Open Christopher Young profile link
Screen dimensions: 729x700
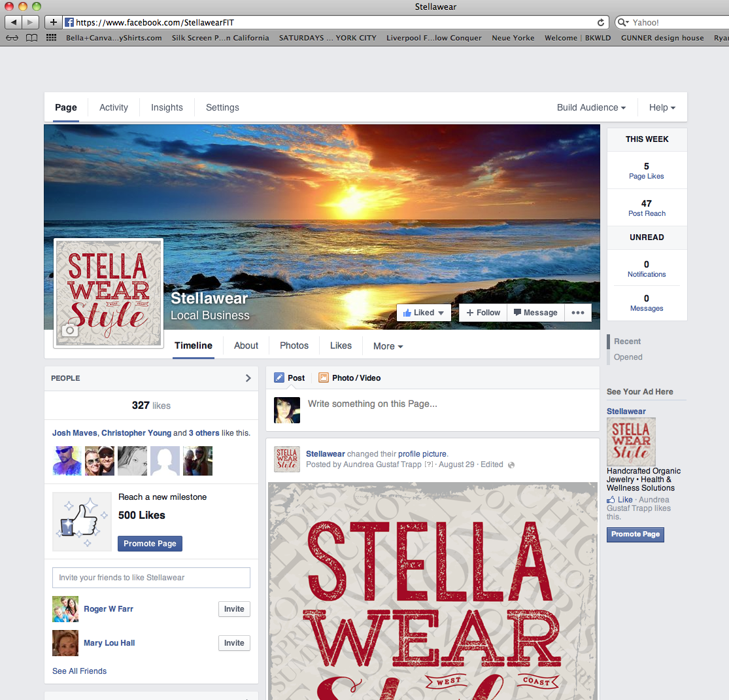point(136,433)
